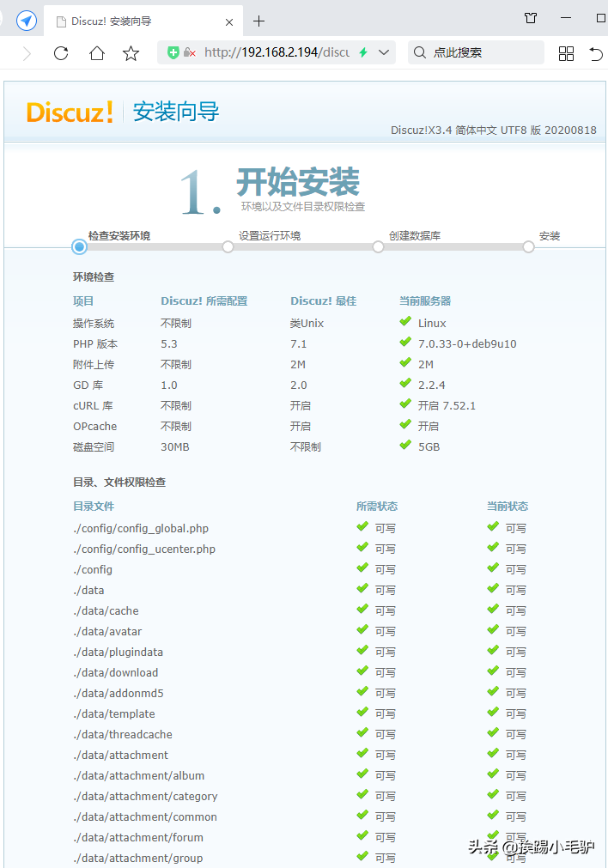Click the forward navigation arrow
Screen dimensions: 608x868
pos(27,53)
